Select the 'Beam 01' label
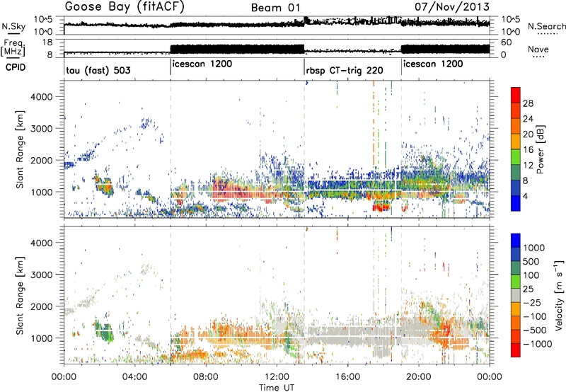 (275, 8)
